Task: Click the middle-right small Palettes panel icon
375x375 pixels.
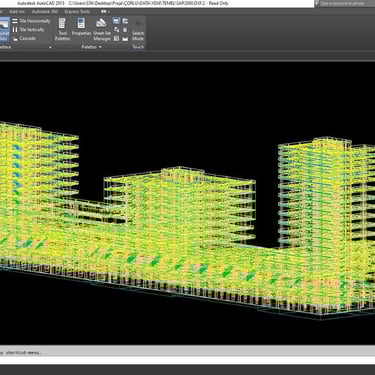Action: pyautogui.click(x=125, y=30)
